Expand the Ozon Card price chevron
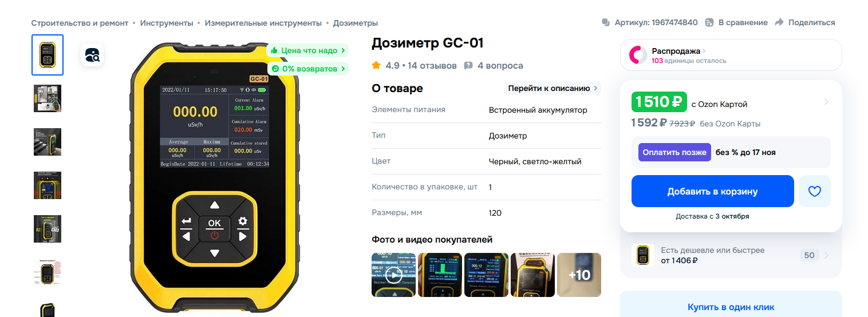868x317 pixels. [826, 102]
